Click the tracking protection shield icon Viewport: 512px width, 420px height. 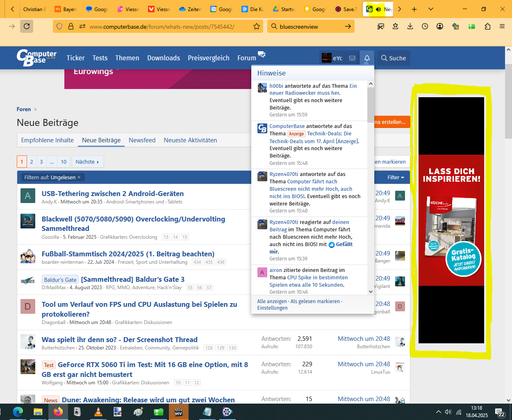[59, 26]
